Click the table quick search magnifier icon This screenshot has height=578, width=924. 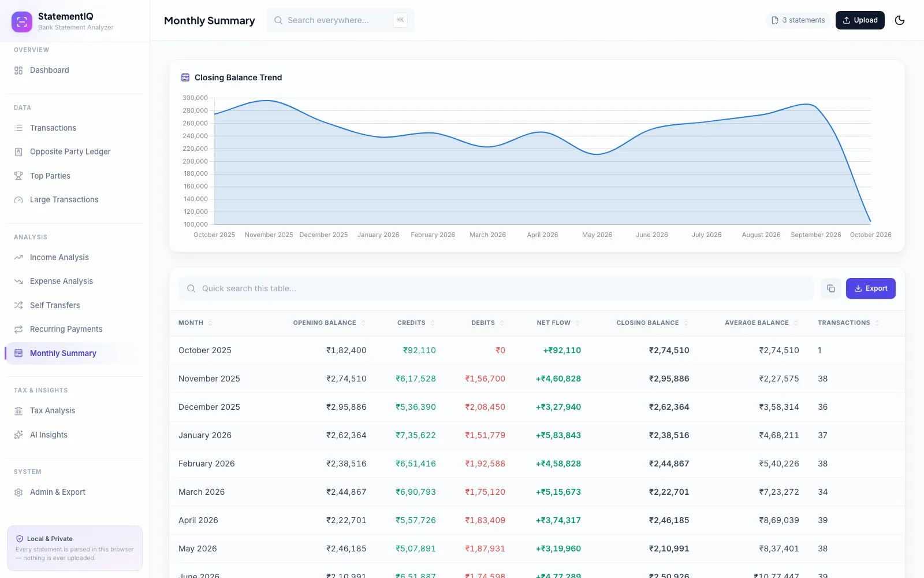point(191,288)
